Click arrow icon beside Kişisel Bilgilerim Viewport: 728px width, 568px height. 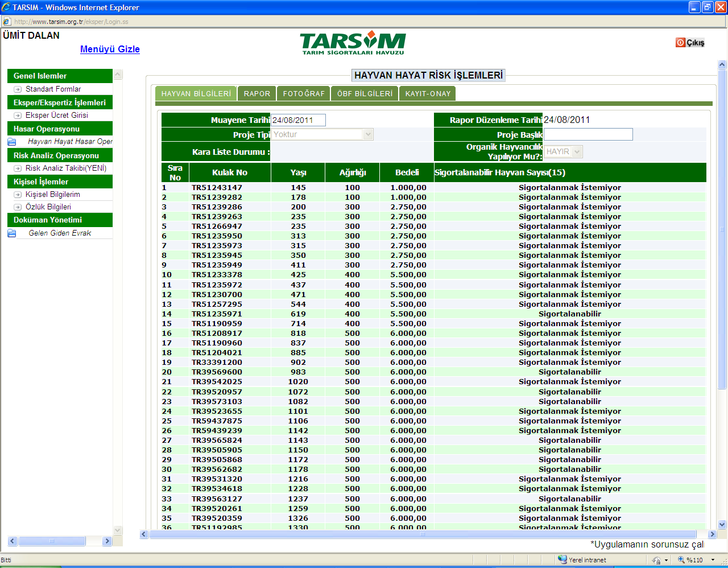click(18, 195)
